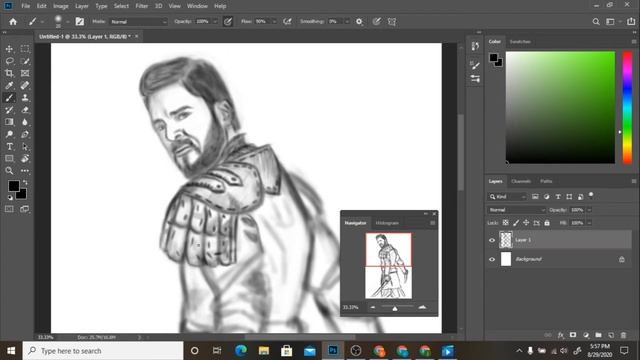
Task: Open the layer filter Kind dropdown
Action: tap(507, 197)
